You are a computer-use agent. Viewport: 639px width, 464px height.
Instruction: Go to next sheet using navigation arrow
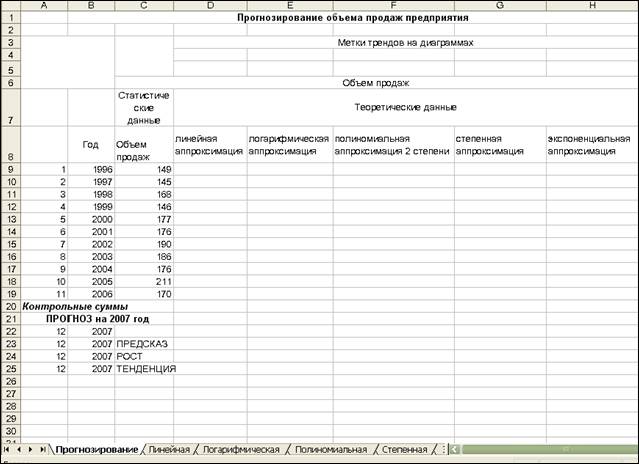31,449
